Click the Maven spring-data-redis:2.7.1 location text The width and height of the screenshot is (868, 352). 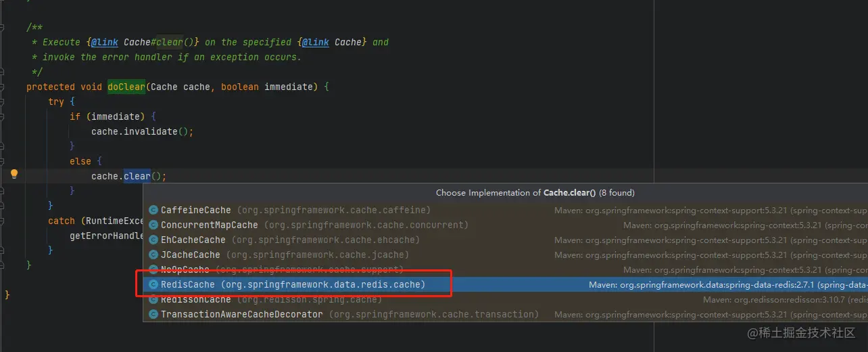coord(728,285)
